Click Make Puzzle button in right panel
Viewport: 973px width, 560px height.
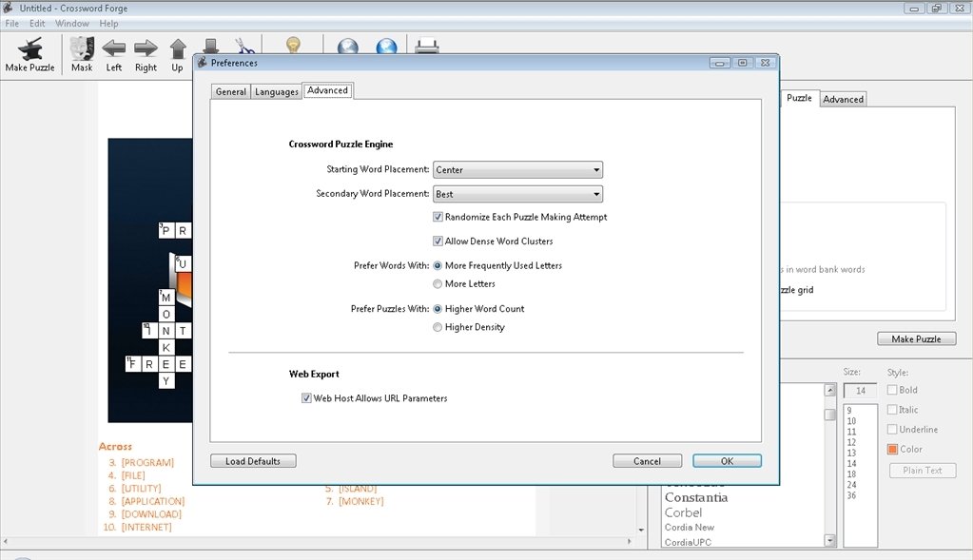click(917, 339)
